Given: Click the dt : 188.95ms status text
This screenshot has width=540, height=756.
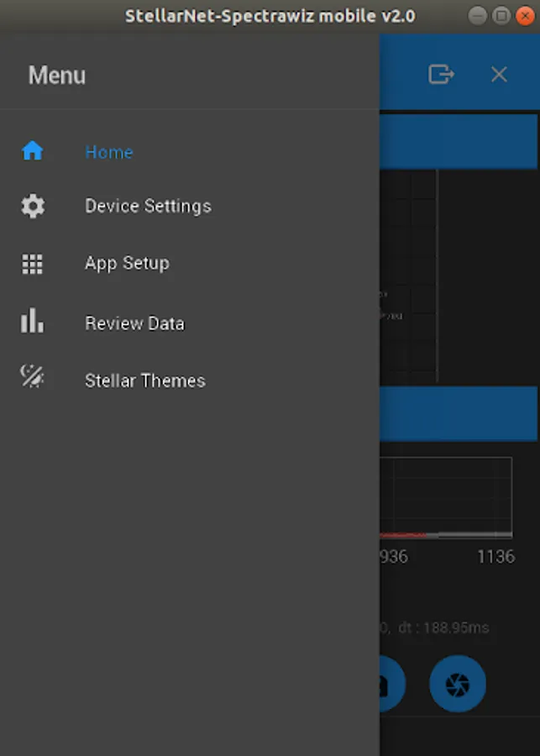Looking at the screenshot, I should click(x=443, y=627).
